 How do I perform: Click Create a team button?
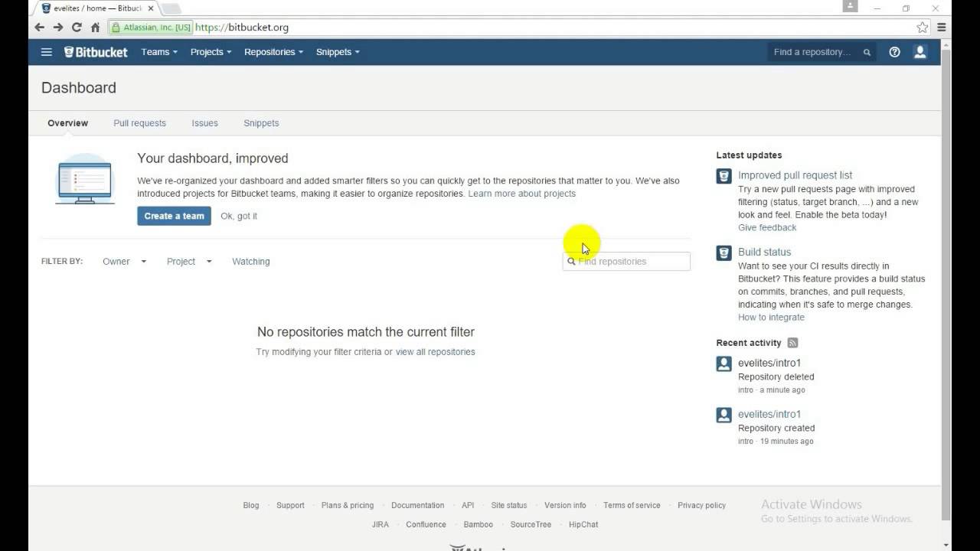pos(174,216)
